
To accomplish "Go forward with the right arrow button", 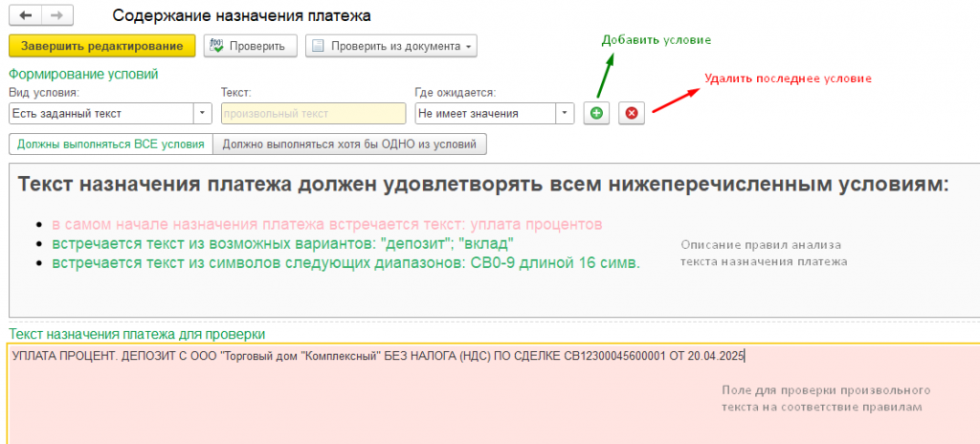I will (x=57, y=15).
